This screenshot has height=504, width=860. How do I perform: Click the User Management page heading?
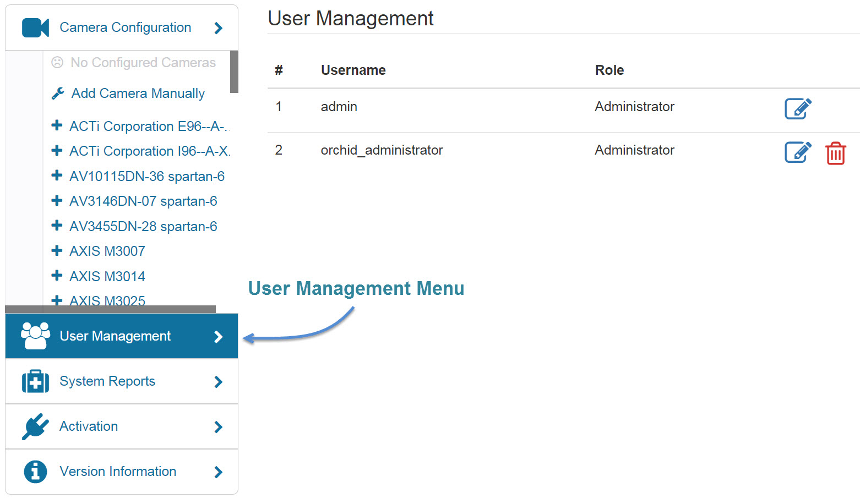[351, 19]
